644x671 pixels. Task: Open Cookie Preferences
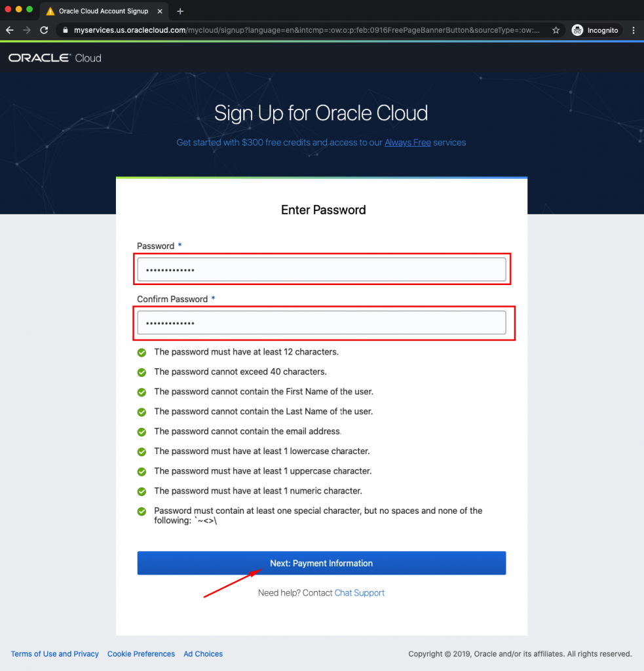pyautogui.click(x=141, y=653)
